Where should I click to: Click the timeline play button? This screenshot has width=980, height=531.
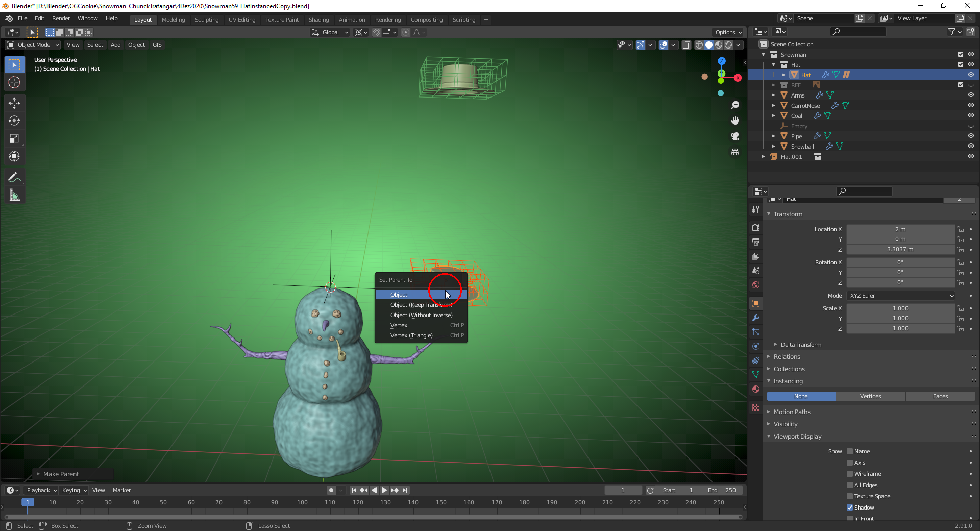point(384,490)
